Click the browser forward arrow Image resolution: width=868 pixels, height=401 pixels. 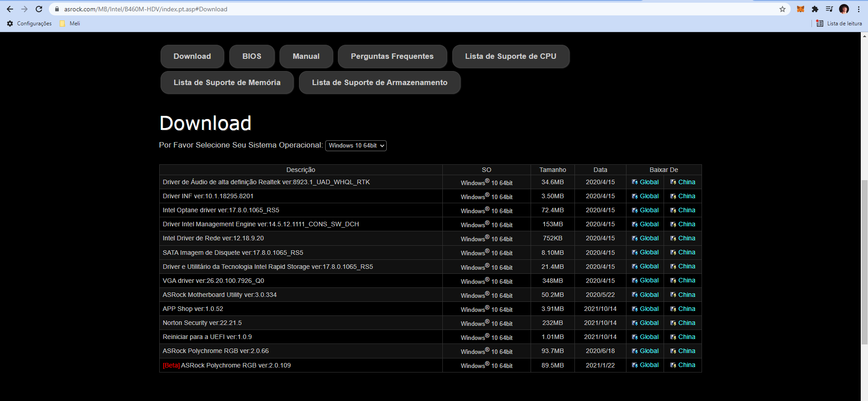(24, 9)
